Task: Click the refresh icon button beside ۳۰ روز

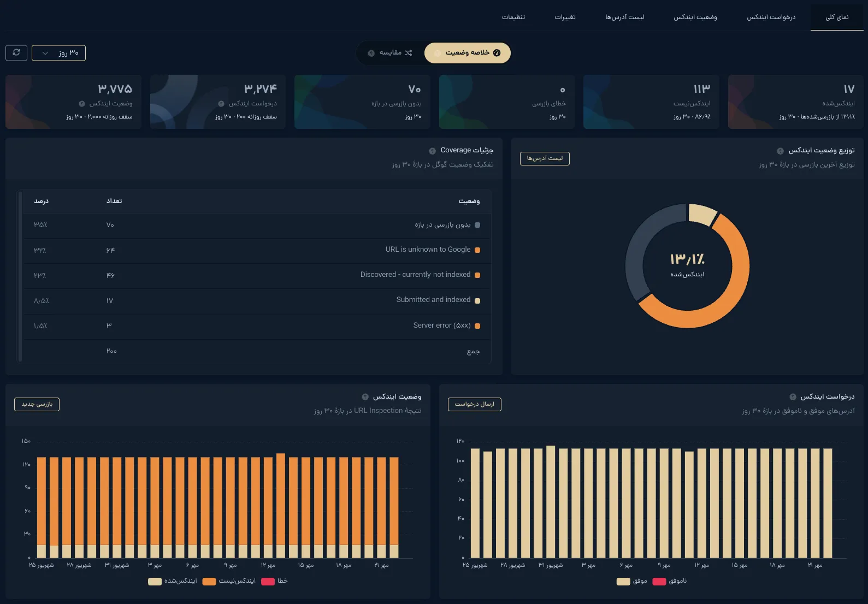Action: click(x=16, y=52)
